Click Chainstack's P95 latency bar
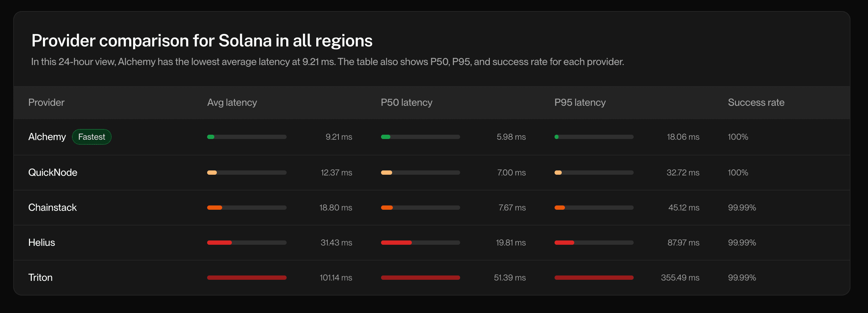Image resolution: width=868 pixels, height=313 pixels. coord(594,208)
